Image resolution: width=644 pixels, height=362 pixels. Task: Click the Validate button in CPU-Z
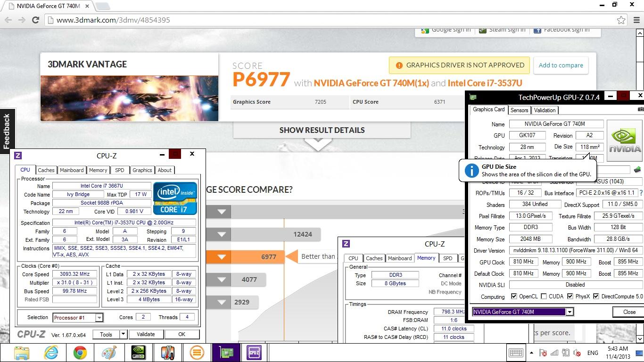146,334
